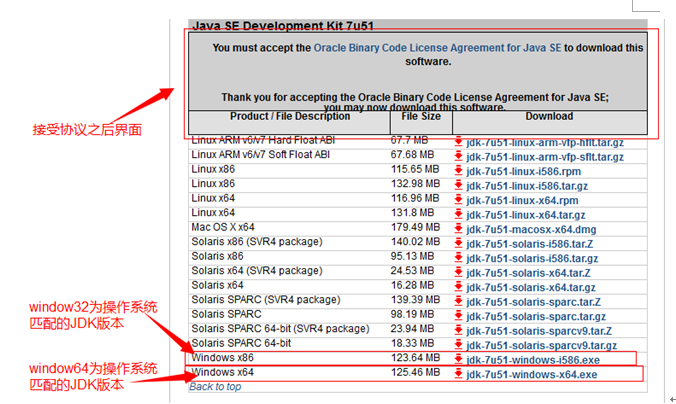The height and width of the screenshot is (404, 676).
Task: Click download arrow icon for linux-x64.rpm
Action: [458, 200]
